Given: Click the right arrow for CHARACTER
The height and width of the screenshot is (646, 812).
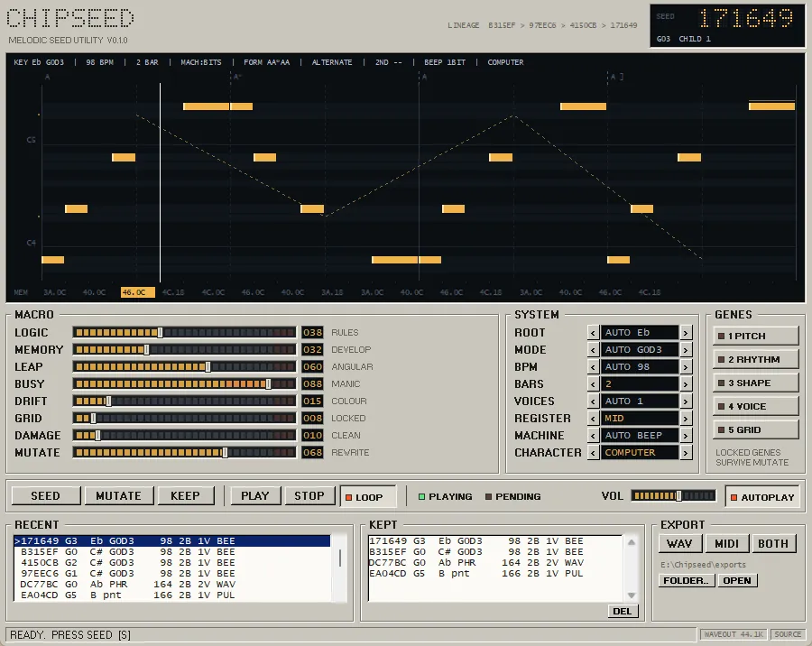Looking at the screenshot, I should [686, 452].
